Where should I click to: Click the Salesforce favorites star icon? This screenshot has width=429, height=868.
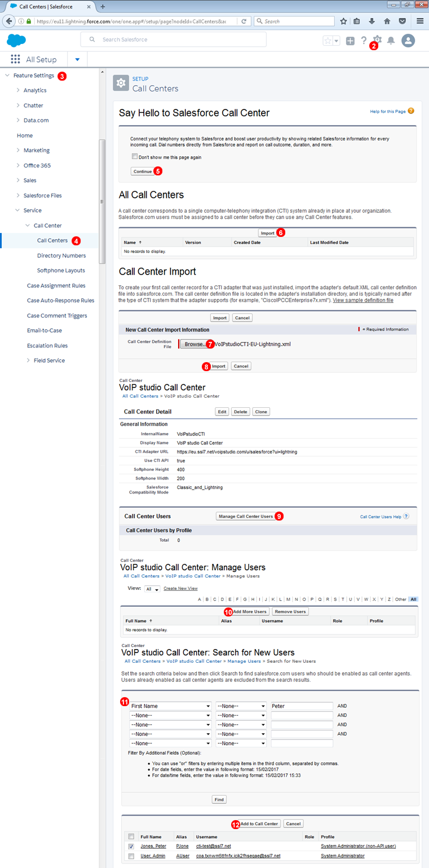[328, 41]
